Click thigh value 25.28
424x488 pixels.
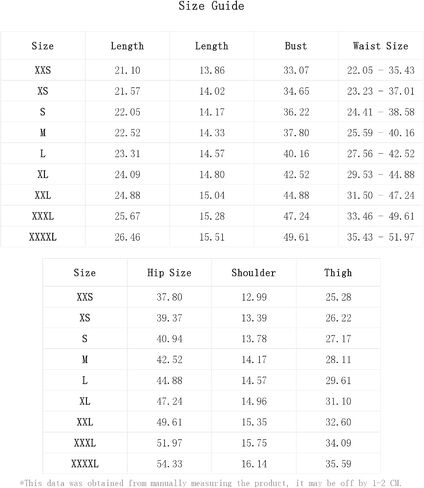[x=338, y=297]
